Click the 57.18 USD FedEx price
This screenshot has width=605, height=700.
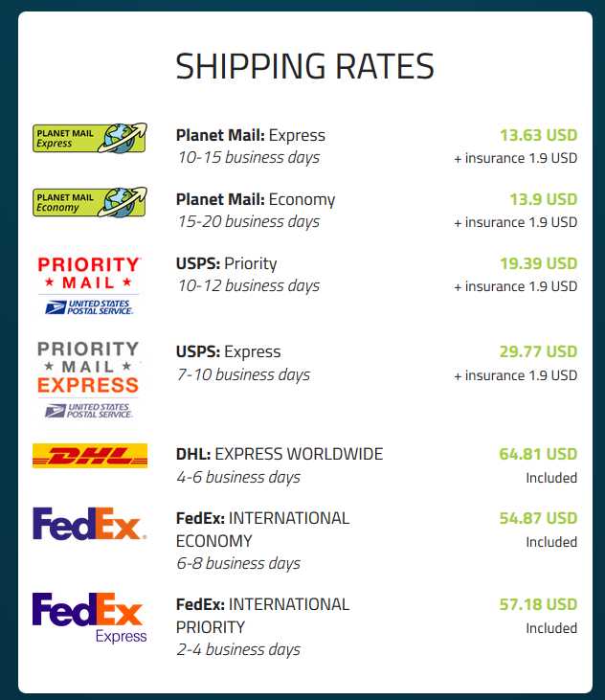[x=538, y=604]
